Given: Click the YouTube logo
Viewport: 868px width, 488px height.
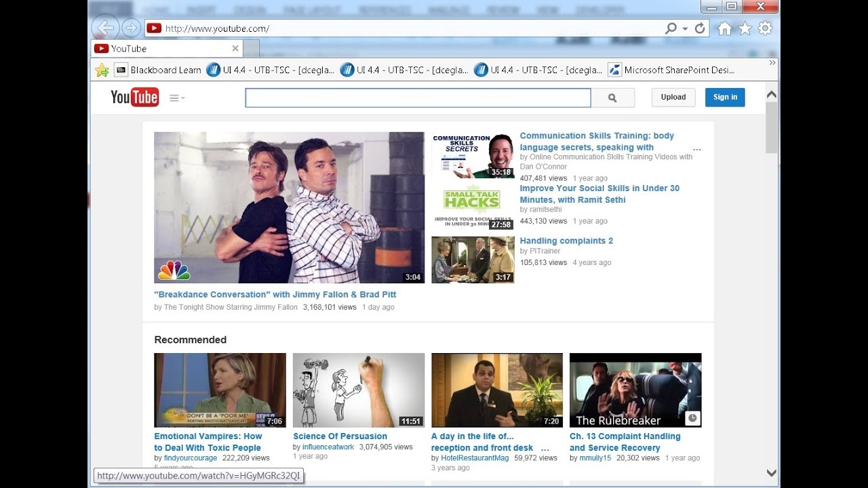Looking at the screenshot, I should [x=135, y=98].
